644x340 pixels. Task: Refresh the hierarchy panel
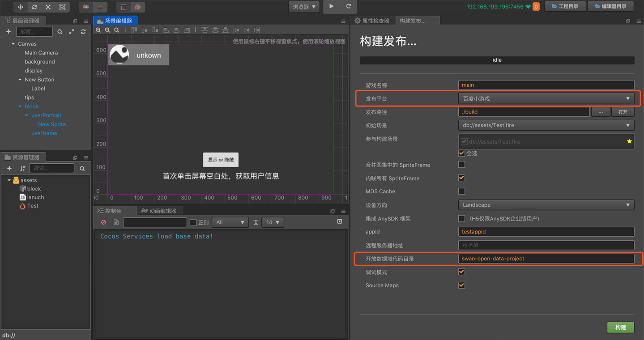click(x=83, y=32)
